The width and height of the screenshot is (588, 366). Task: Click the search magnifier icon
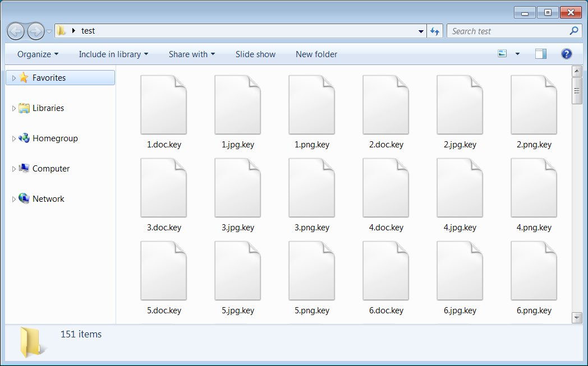[x=573, y=31]
